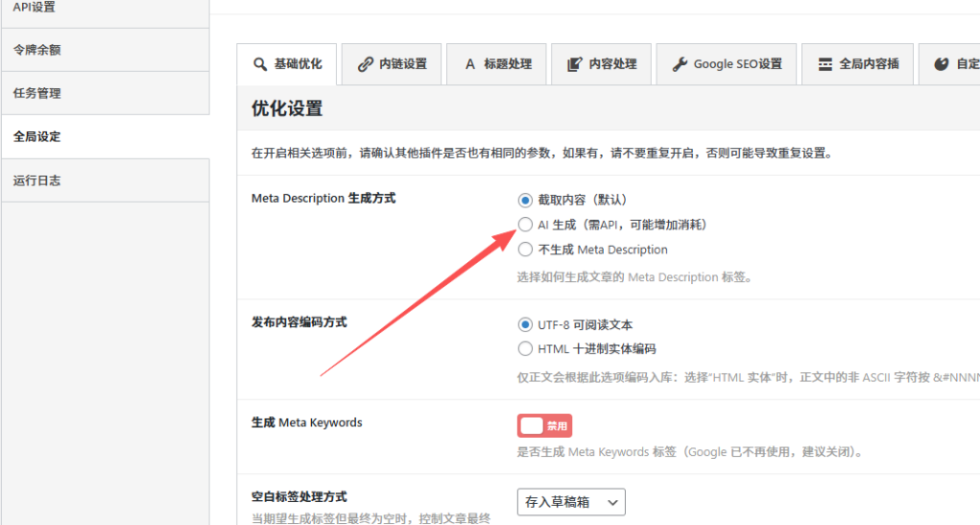The height and width of the screenshot is (525, 980).
Task: Click the server icon for 全局内容插
Action: pos(825,64)
